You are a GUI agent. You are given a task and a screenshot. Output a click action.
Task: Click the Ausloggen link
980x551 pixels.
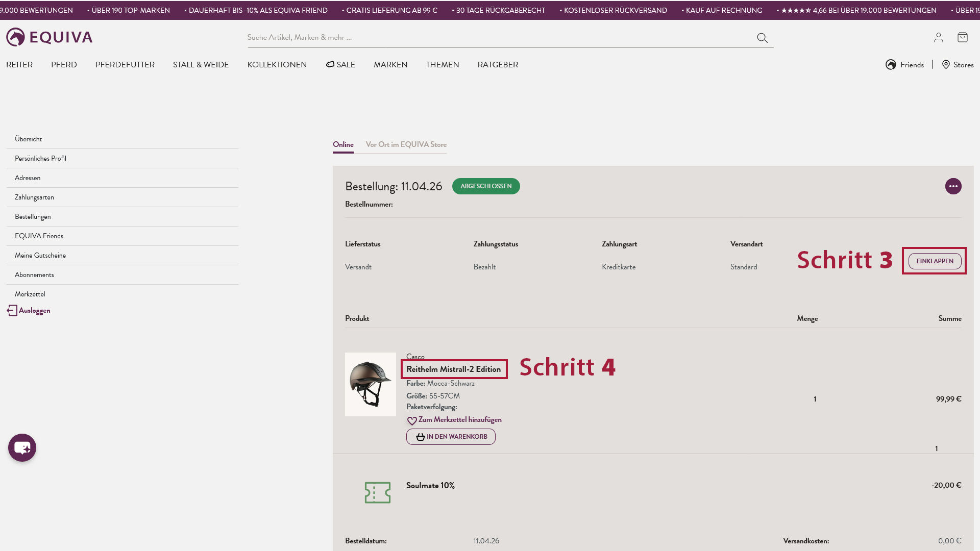click(35, 311)
